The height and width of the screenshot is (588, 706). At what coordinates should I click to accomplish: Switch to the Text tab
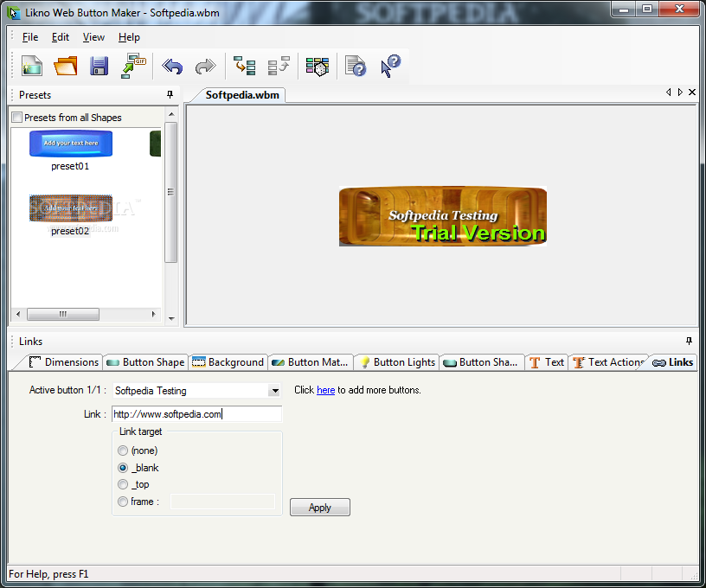tap(547, 362)
